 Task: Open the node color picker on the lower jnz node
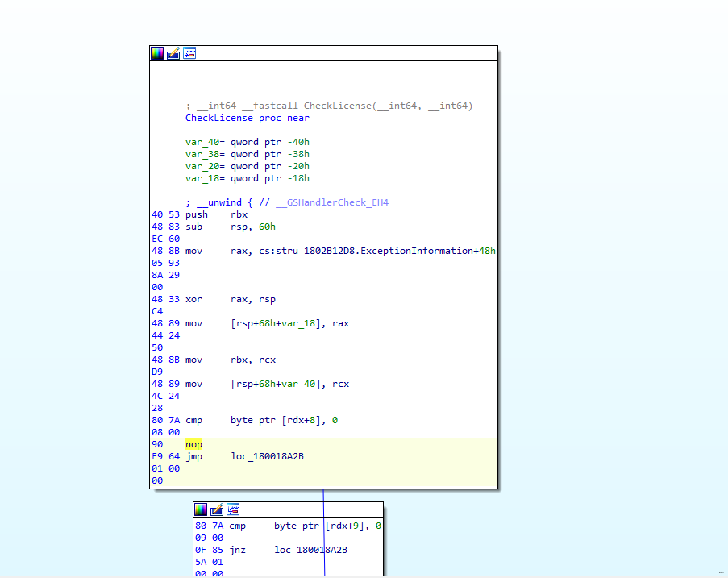click(201, 509)
